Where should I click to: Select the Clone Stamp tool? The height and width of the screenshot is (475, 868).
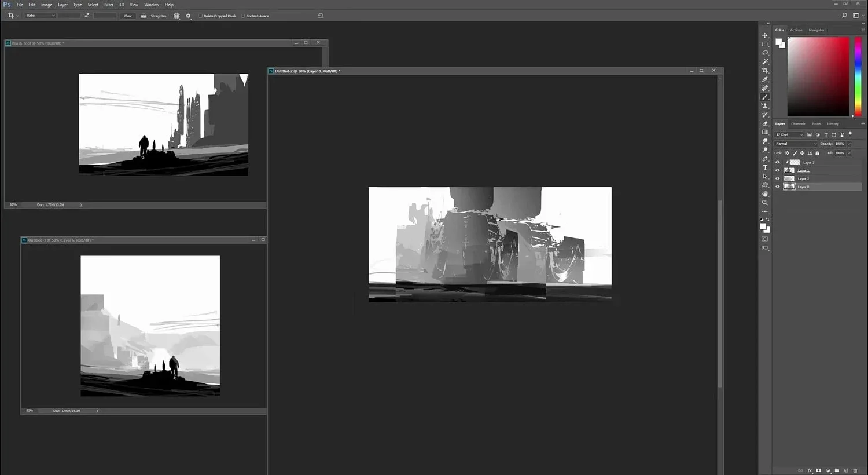765,106
